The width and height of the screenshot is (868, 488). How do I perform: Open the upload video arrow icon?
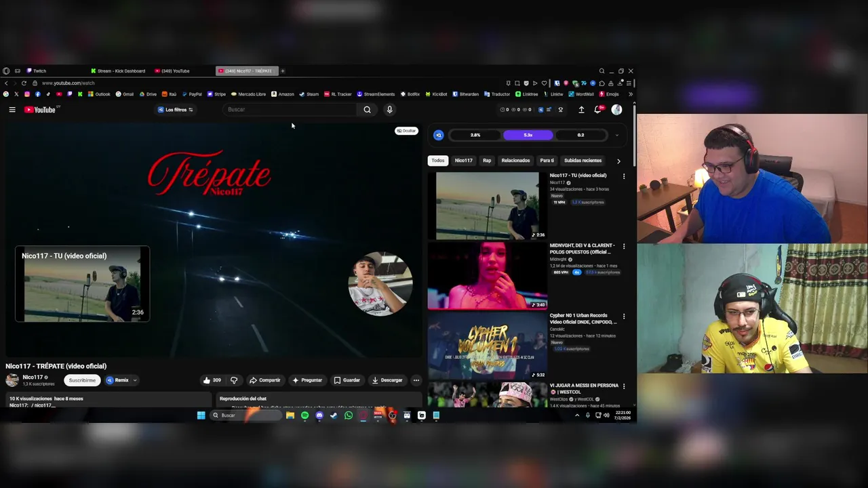pyautogui.click(x=581, y=110)
